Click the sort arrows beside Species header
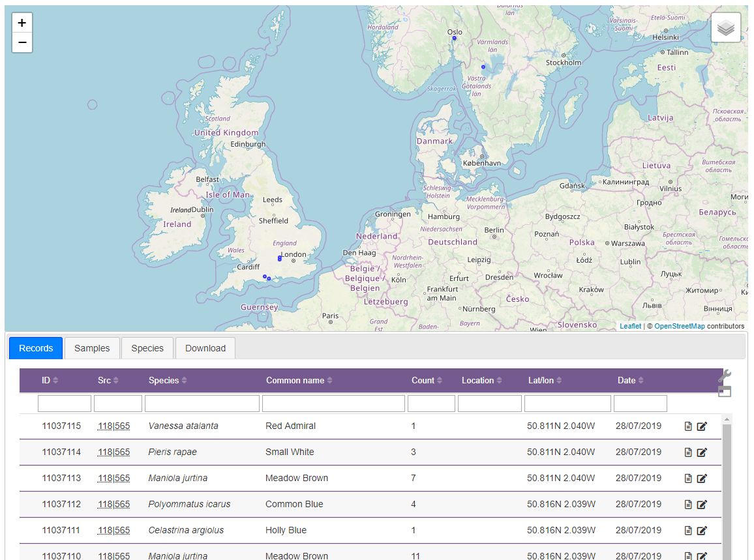754x560 pixels. 184,380
